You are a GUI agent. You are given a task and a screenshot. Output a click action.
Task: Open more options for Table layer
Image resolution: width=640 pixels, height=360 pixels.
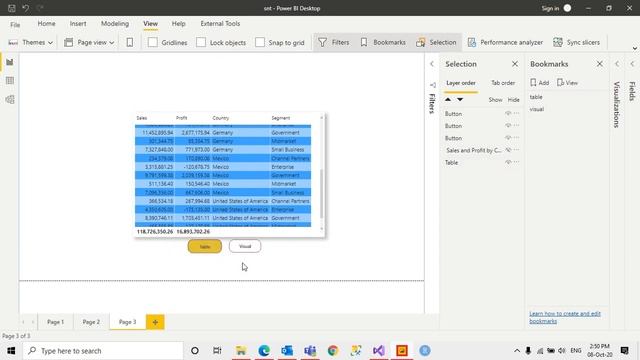[517, 162]
